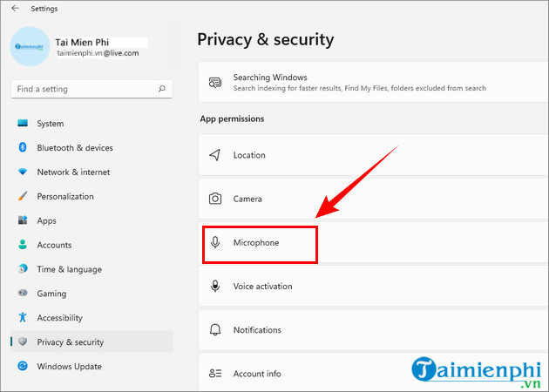Click the Notifications bell icon
Image resolution: width=549 pixels, height=392 pixels.
tap(215, 329)
